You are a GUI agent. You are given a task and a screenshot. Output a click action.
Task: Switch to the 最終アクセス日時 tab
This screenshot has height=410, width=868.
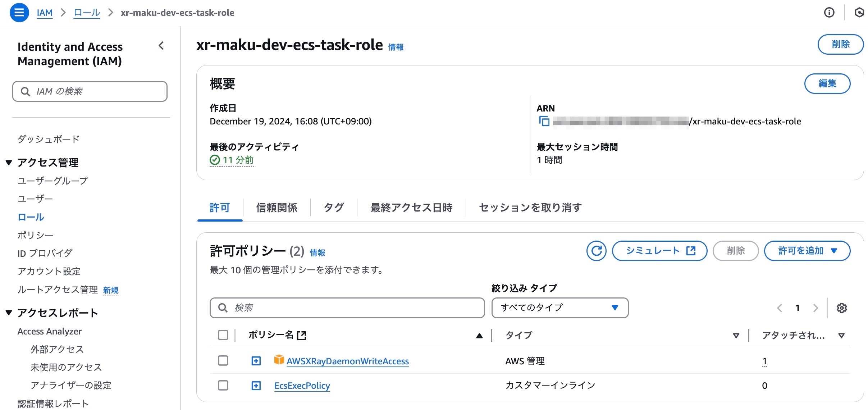coord(411,208)
